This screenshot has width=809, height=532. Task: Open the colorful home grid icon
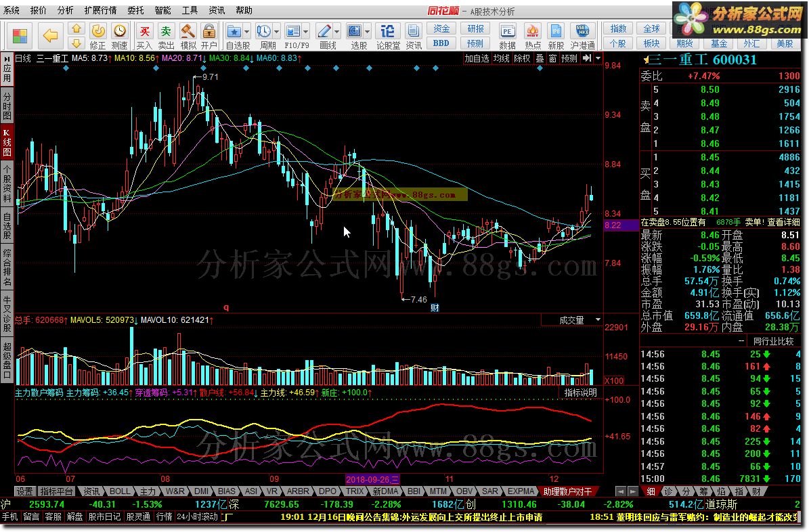[20, 36]
